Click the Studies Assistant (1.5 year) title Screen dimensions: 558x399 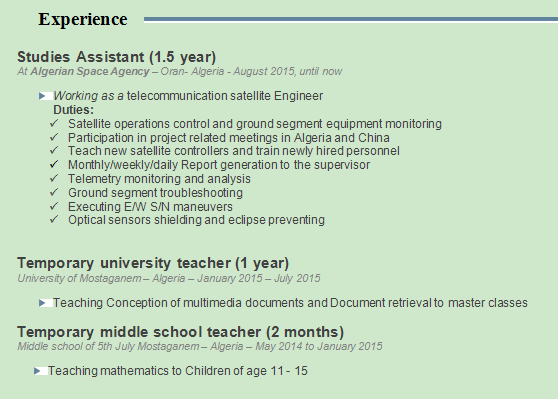click(x=117, y=57)
